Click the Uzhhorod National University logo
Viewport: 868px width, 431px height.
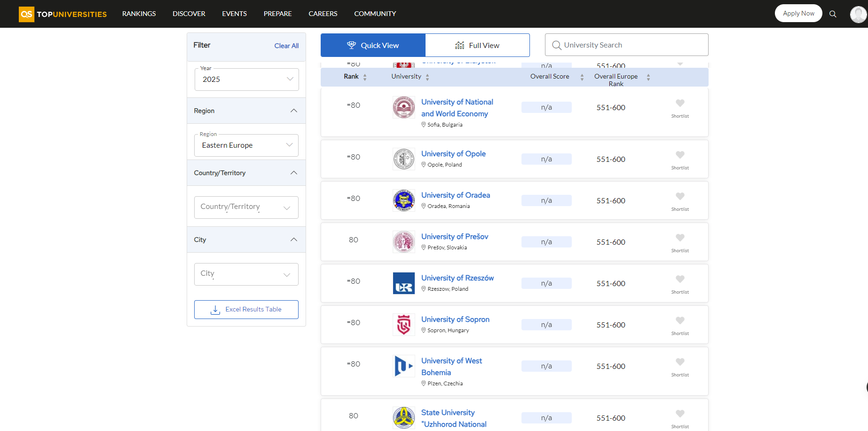404,418
